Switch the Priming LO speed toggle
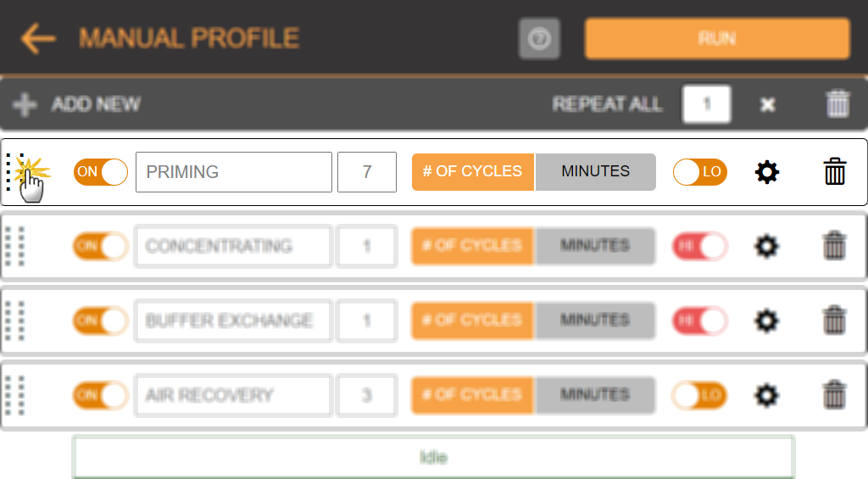 click(699, 172)
